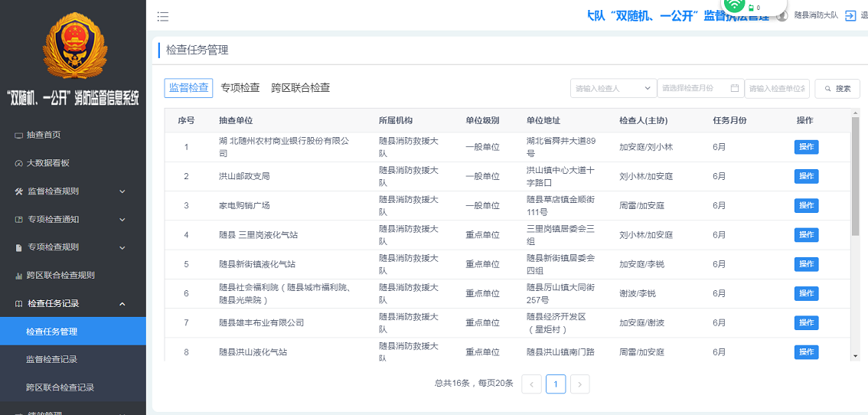This screenshot has height=415, width=868.
Task: Click dashboard icon beside 大数据看板
Action: pyautogui.click(x=18, y=163)
